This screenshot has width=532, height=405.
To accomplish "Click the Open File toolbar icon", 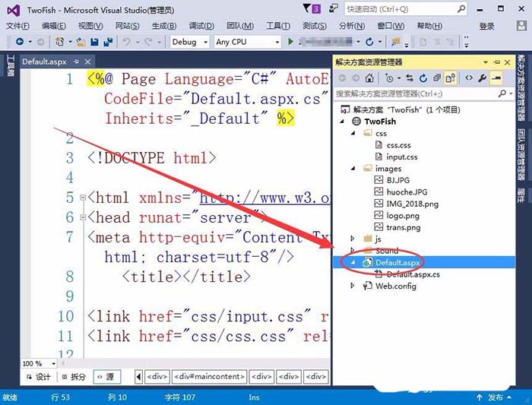I will coord(81,42).
